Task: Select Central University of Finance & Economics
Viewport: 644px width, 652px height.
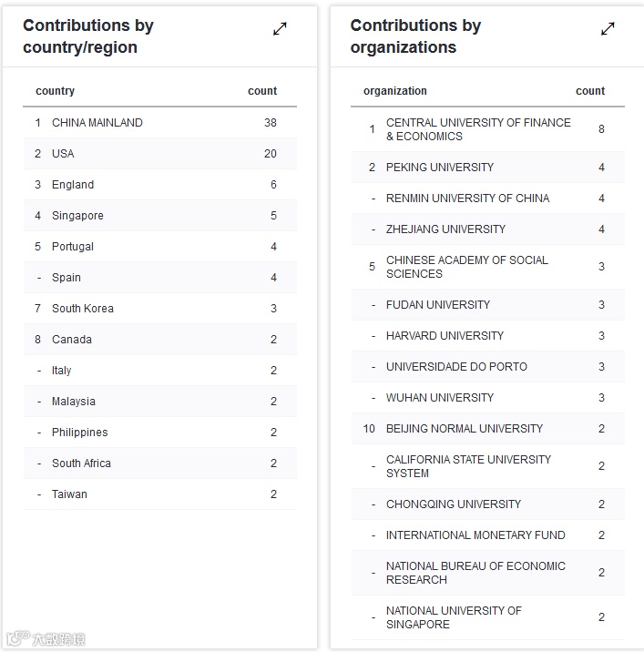Action: [478, 129]
